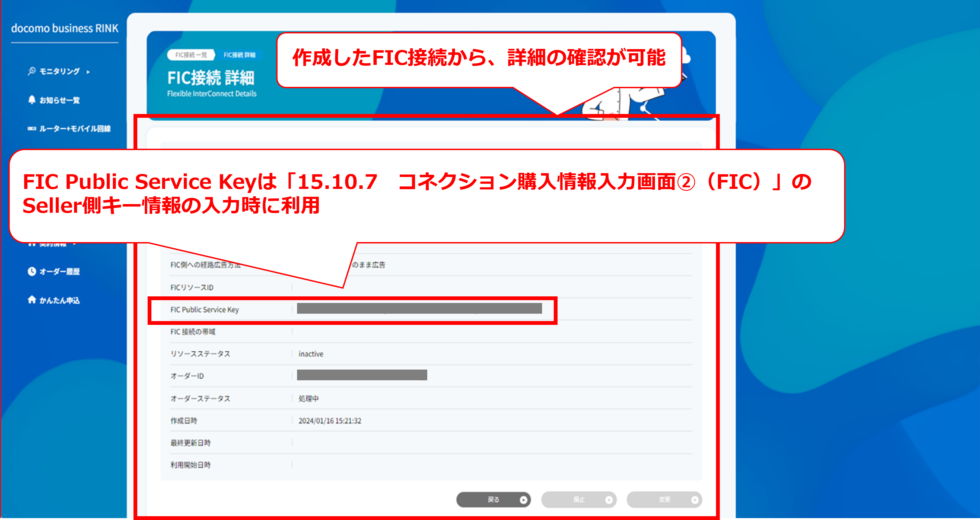Click the bell icon beside お知らせ一覧

31,100
